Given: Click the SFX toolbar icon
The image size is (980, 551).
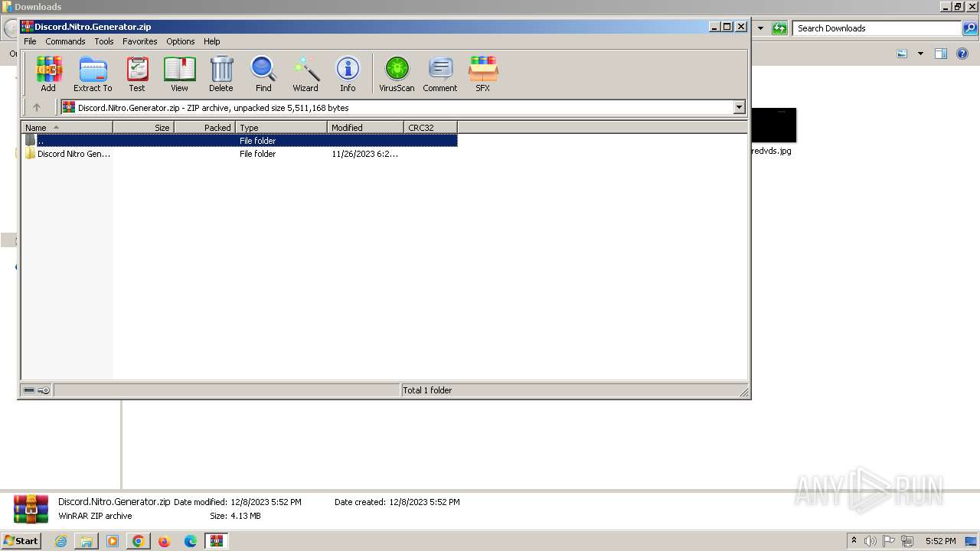Looking at the screenshot, I should click(483, 74).
